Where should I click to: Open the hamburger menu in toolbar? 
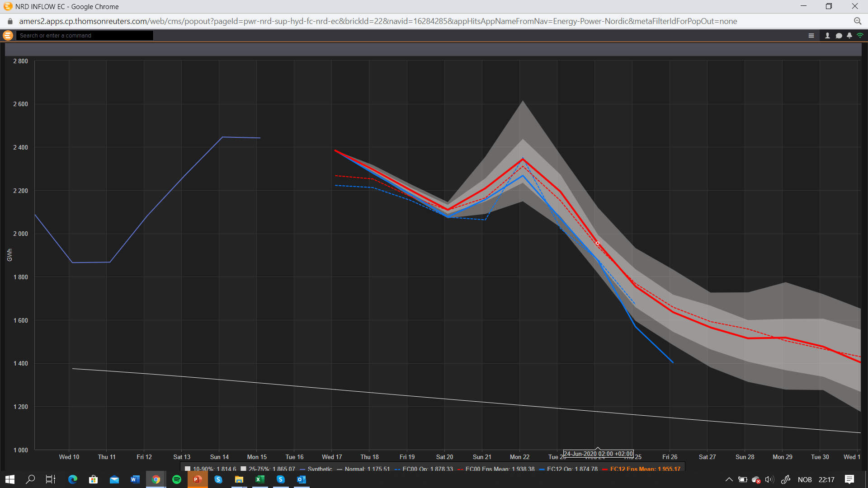[811, 36]
